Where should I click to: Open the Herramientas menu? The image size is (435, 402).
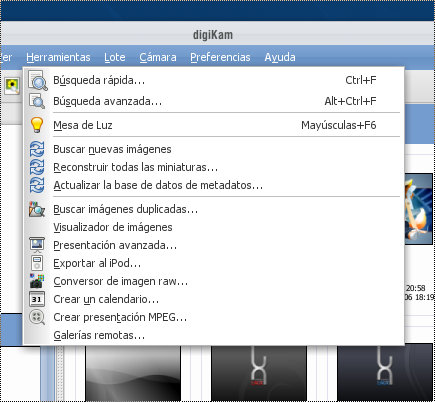58,57
